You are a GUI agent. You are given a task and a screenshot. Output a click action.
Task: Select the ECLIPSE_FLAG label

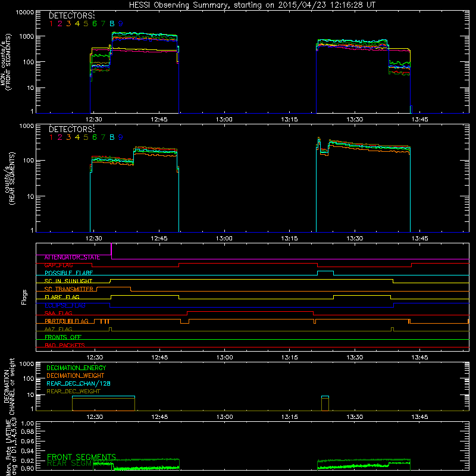pyautogui.click(x=65, y=305)
